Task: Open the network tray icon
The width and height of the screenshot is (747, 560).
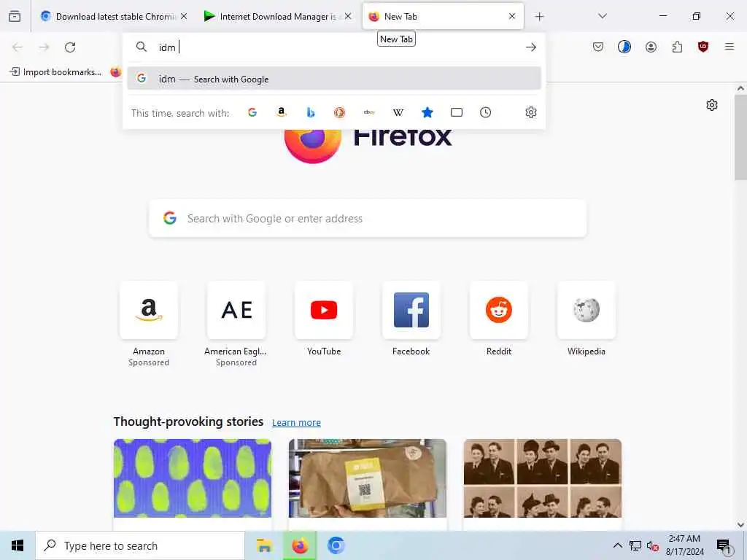Action: click(x=635, y=545)
